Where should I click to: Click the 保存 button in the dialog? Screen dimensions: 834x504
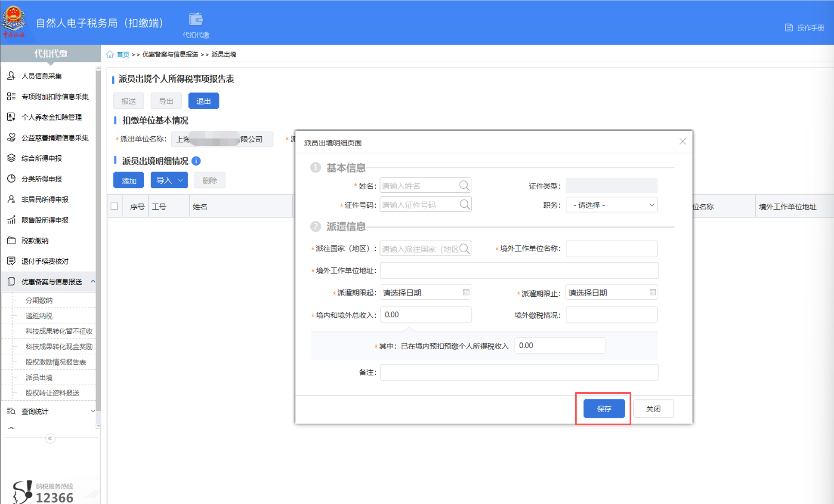coord(604,409)
